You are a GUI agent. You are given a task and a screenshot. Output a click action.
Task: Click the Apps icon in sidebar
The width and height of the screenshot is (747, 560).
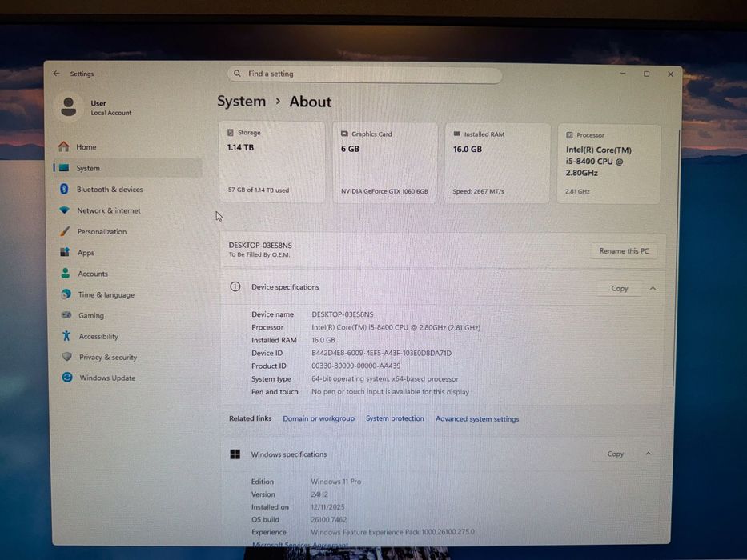(66, 252)
